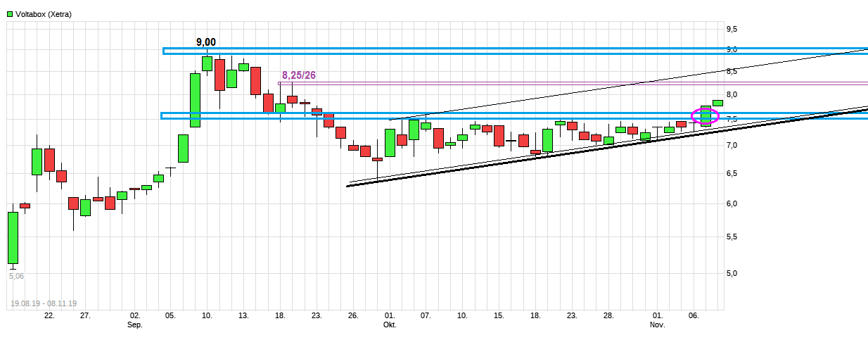868x340 pixels.
Task: Click the "6,0" price axis label
Action: pyautogui.click(x=732, y=204)
